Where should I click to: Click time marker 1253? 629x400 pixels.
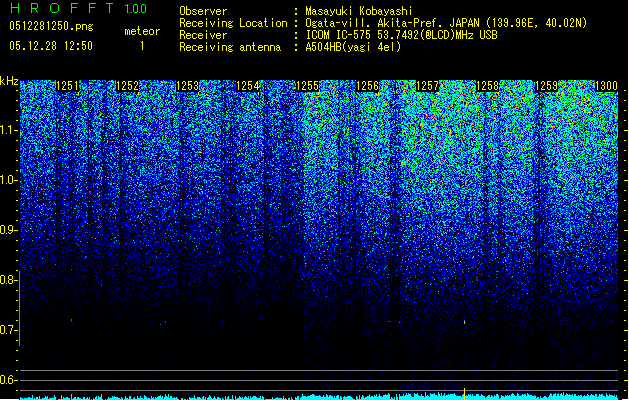pos(187,86)
